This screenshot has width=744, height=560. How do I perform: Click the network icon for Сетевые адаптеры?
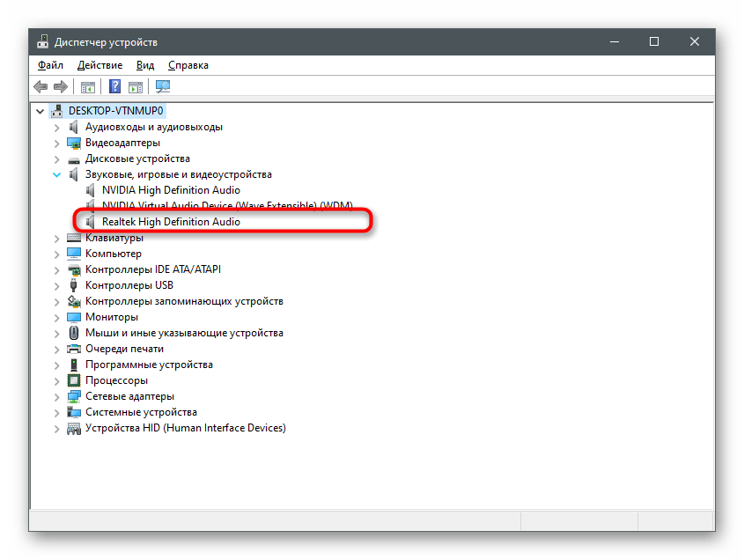tap(74, 396)
